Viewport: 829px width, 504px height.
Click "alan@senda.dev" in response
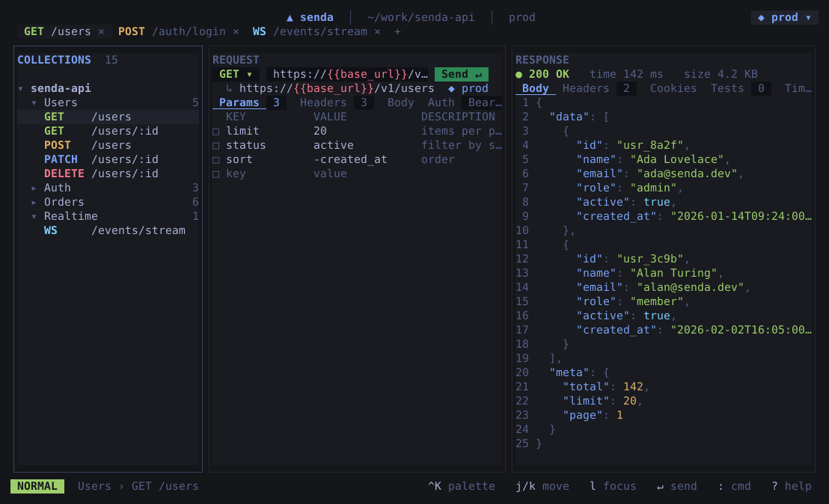pyautogui.click(x=690, y=287)
